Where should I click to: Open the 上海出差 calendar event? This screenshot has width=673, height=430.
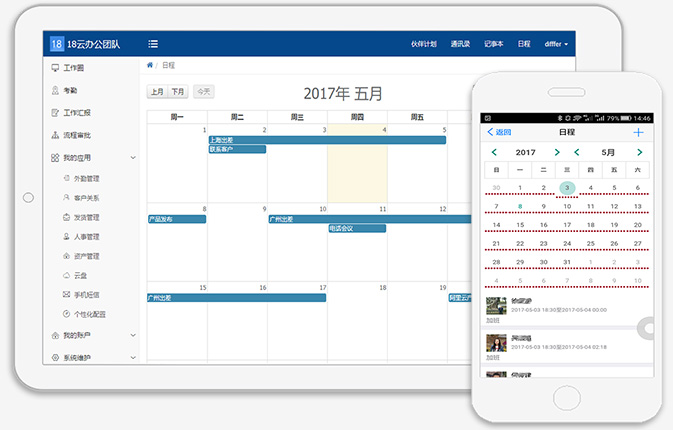click(327, 140)
